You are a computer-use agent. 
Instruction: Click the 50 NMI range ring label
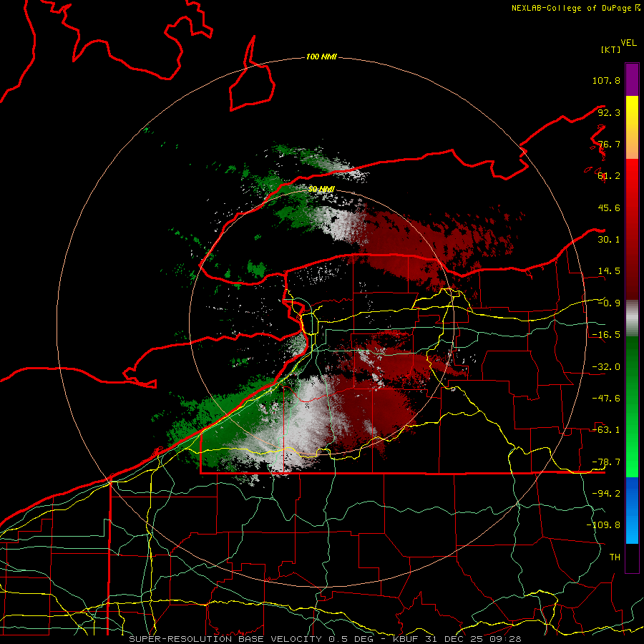(x=321, y=190)
